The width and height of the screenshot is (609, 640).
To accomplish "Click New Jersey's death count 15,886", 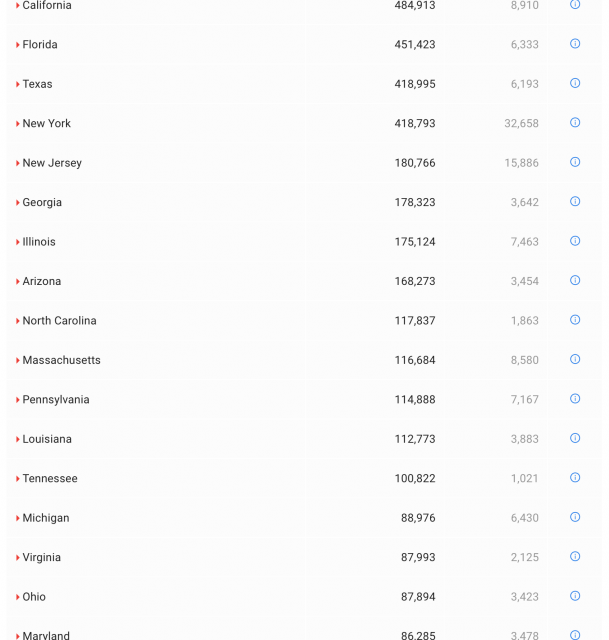I will 521,163.
